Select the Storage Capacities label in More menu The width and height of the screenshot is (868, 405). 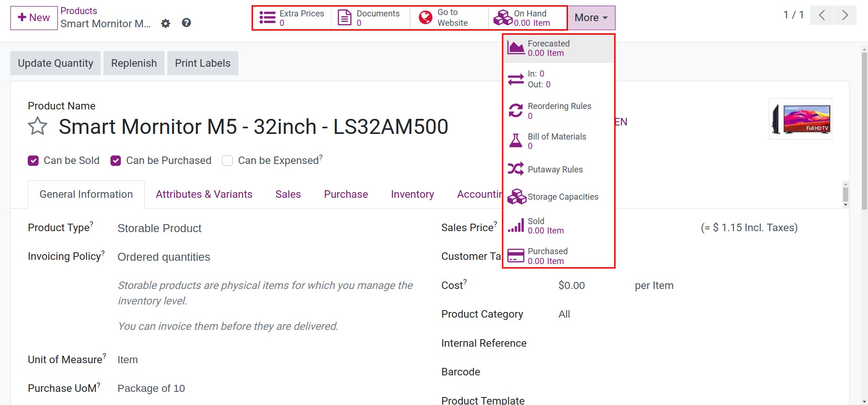click(563, 197)
